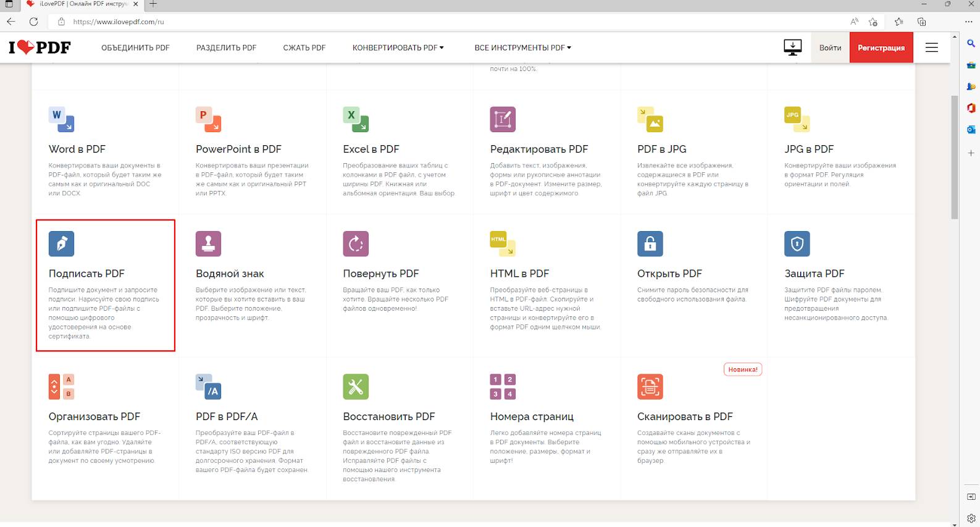Click the Открыть PDF unlock icon
The image size is (980, 527).
coord(650,243)
